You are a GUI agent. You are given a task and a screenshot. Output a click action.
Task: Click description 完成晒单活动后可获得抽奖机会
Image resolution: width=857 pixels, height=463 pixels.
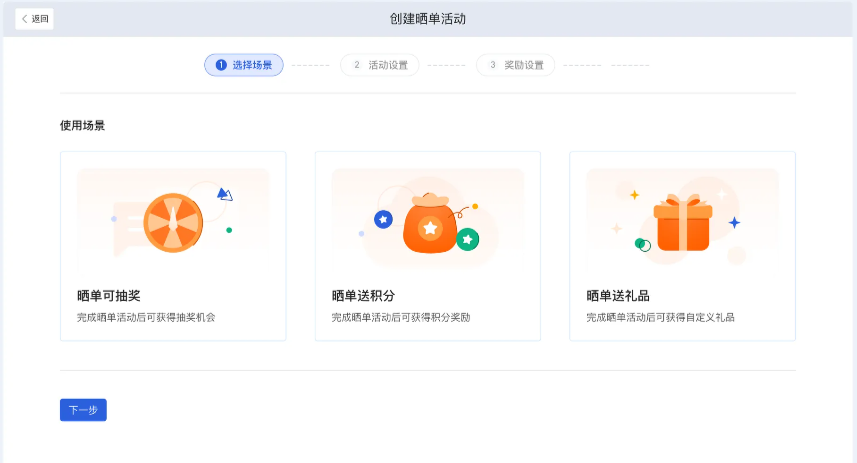tap(146, 318)
